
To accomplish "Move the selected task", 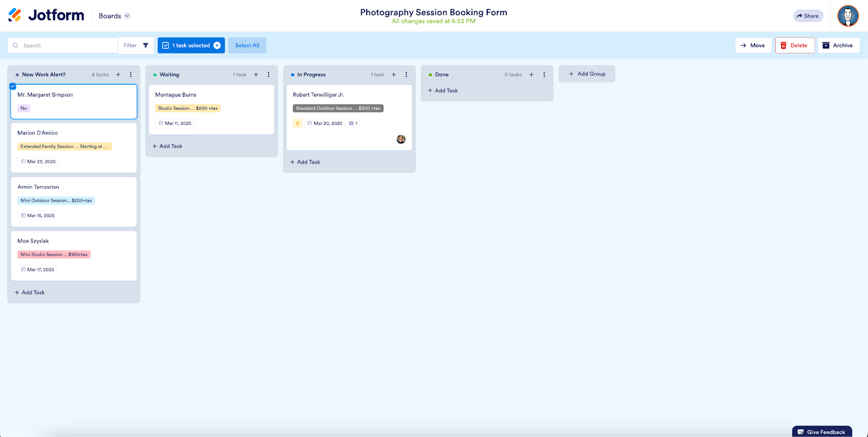I will 753,46.
